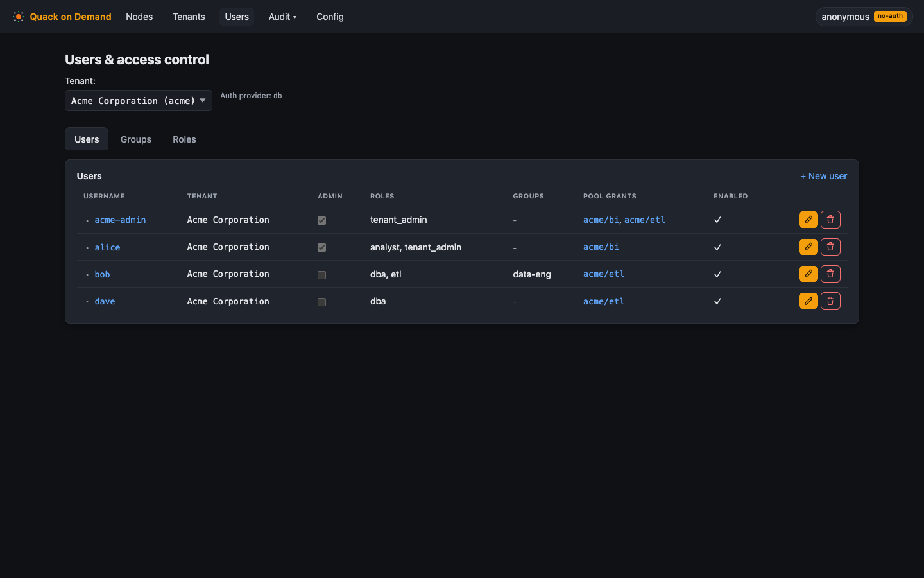Open the edit pencil for user bob

pyautogui.click(x=809, y=274)
